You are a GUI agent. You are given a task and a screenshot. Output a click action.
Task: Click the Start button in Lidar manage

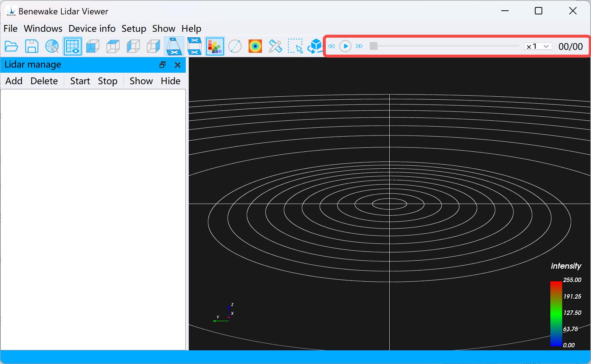click(x=80, y=81)
